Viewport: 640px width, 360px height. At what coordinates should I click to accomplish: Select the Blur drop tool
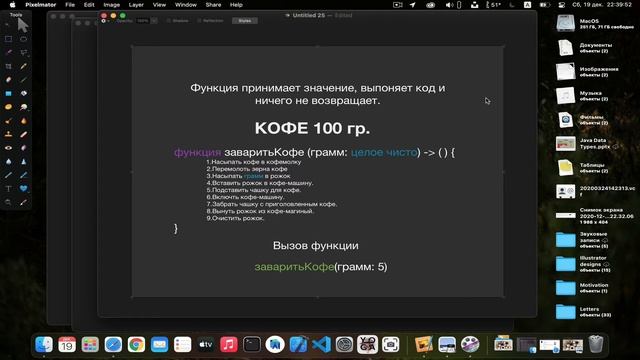[8, 162]
